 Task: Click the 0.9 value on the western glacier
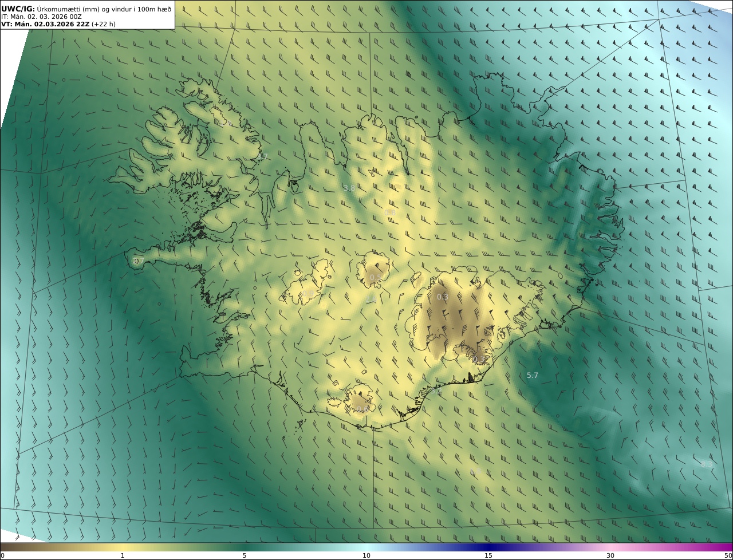point(308,294)
